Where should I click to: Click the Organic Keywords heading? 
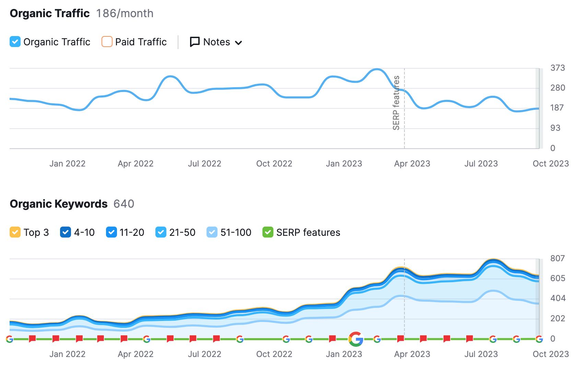59,204
